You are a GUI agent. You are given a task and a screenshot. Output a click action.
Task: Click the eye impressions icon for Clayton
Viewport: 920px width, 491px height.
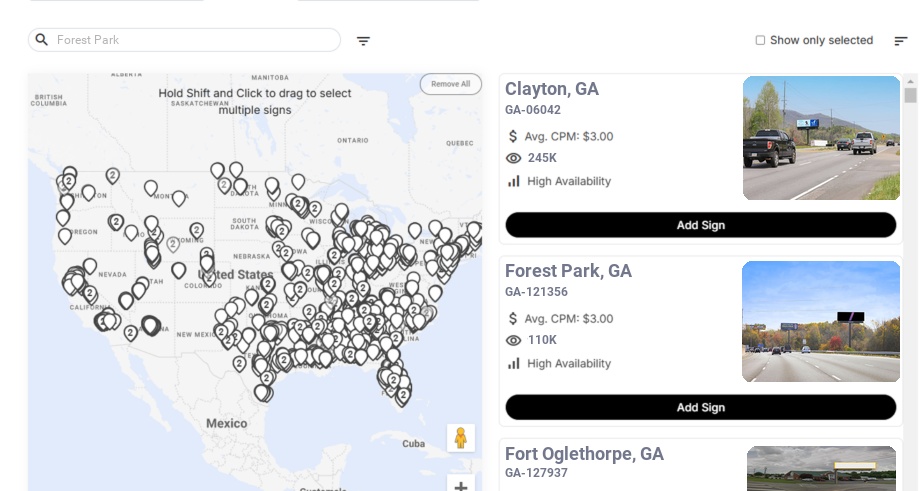click(514, 158)
